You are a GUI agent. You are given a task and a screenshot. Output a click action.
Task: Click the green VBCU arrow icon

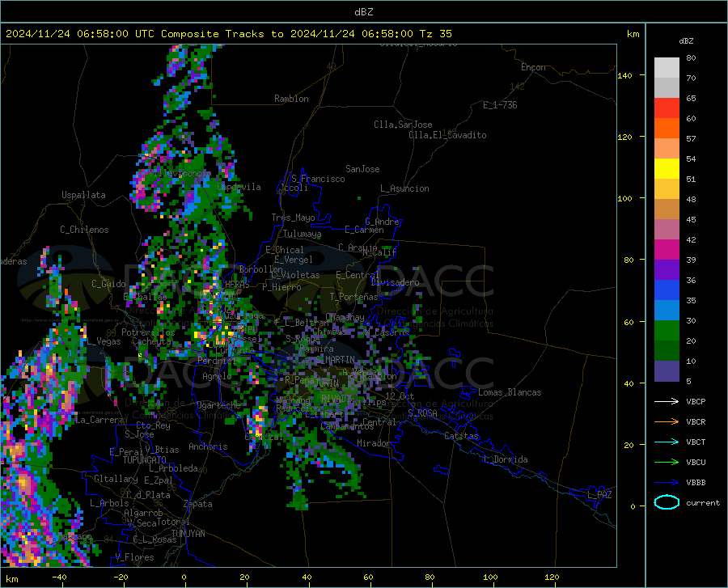(x=667, y=463)
